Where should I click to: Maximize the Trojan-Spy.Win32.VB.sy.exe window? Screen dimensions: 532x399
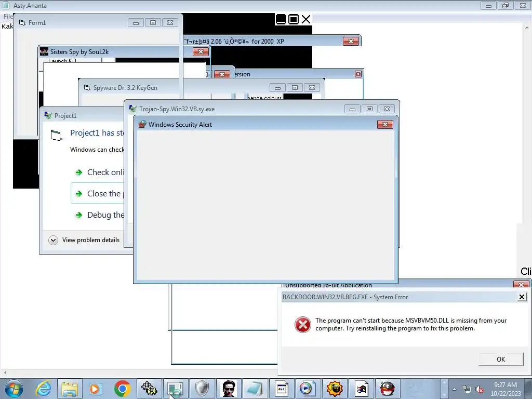coord(369,109)
